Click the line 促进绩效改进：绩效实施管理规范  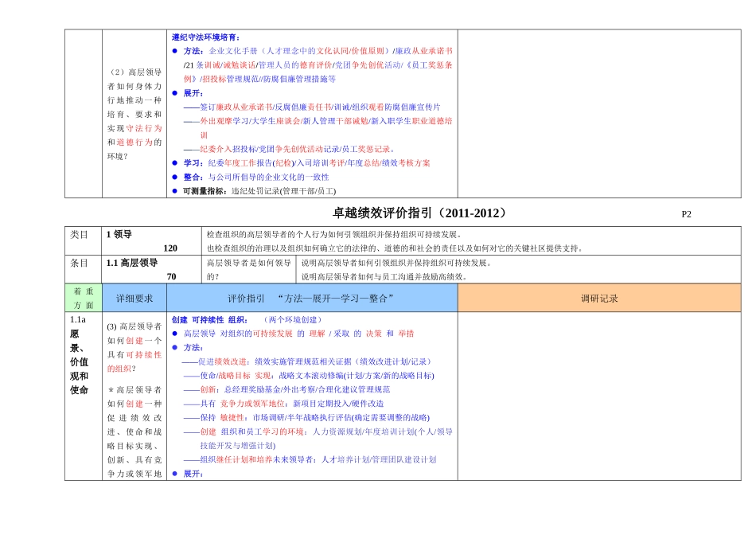306,361
